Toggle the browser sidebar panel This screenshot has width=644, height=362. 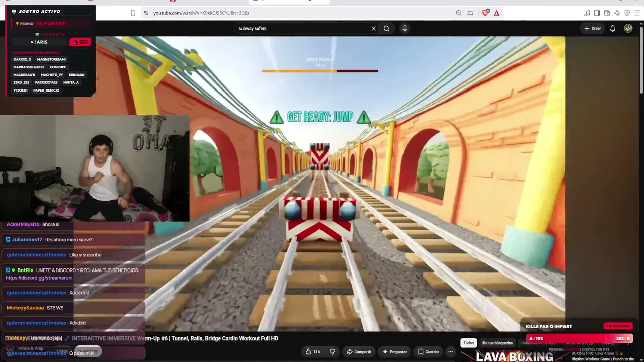click(597, 13)
